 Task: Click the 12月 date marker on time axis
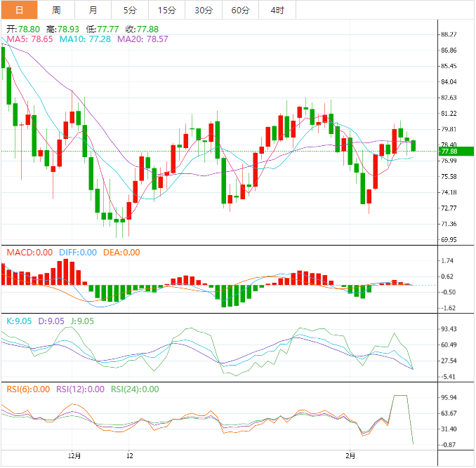[x=74, y=455]
